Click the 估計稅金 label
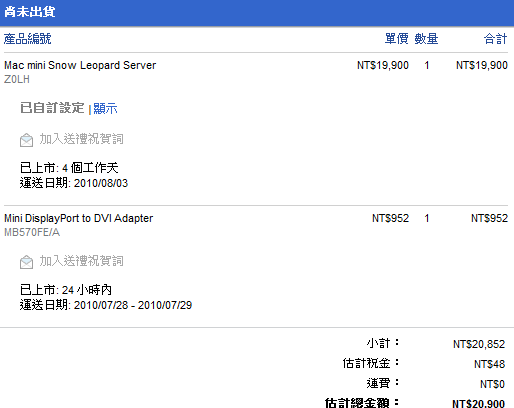The image size is (514, 408). click(371, 363)
